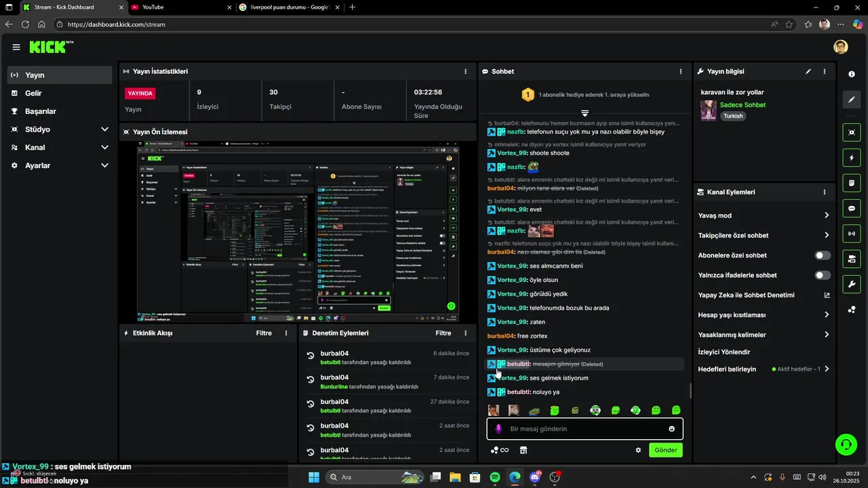
Task: Open three-dot menu of Sohbet panel
Action: 681,71
